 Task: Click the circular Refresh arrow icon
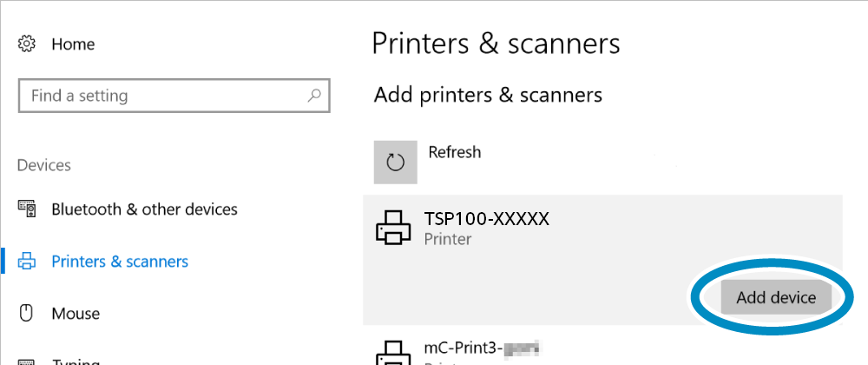coord(395,163)
